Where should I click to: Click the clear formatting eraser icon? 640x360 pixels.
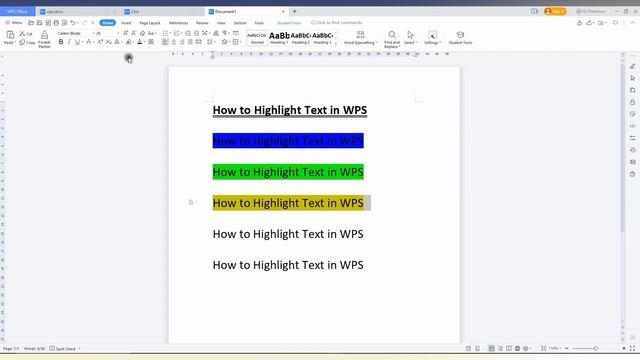[x=142, y=33]
